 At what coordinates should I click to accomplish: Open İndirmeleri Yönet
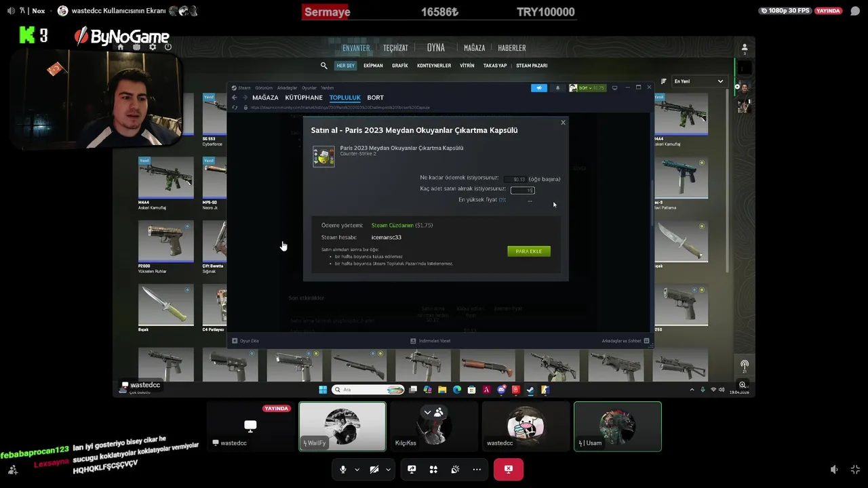[431, 341]
